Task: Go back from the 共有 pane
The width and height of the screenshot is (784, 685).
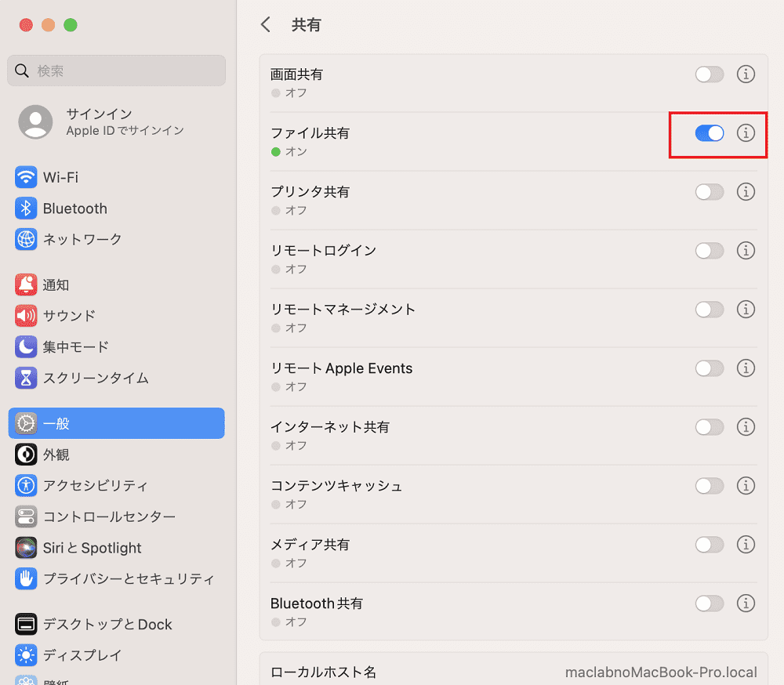Action: tap(266, 24)
